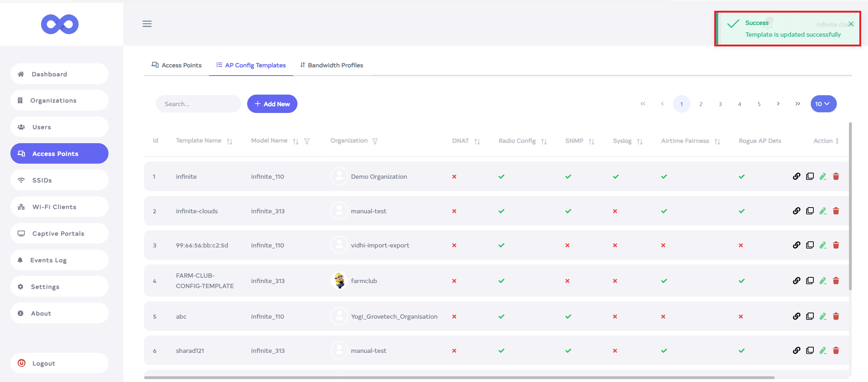Click into the Search input field
This screenshot has width=868, height=382.
click(198, 104)
